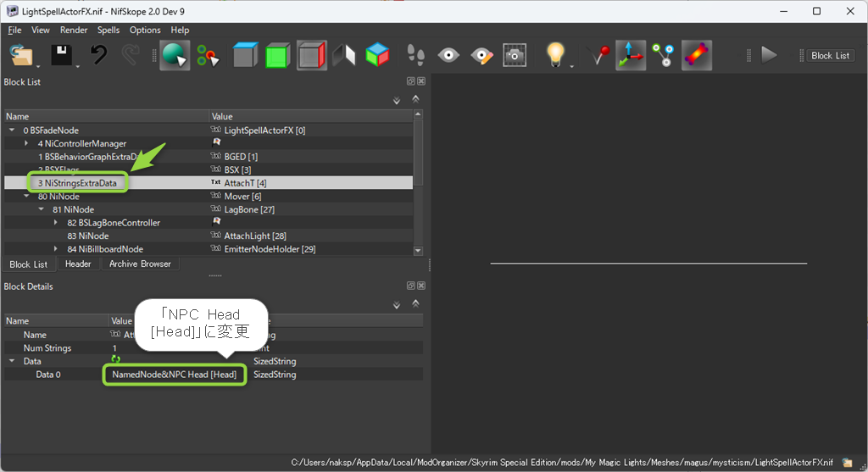Toggle scene lighting light bulb
The width and height of the screenshot is (868, 472).
pos(555,54)
